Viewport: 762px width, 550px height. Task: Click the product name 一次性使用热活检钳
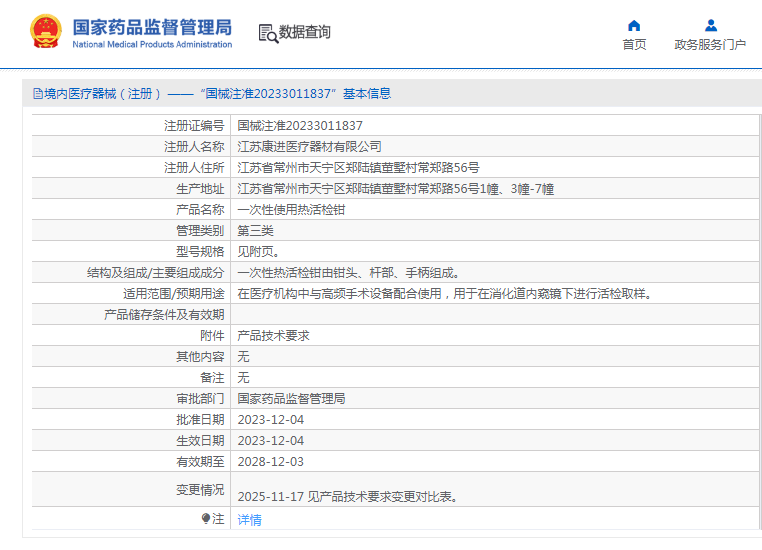coord(291,210)
